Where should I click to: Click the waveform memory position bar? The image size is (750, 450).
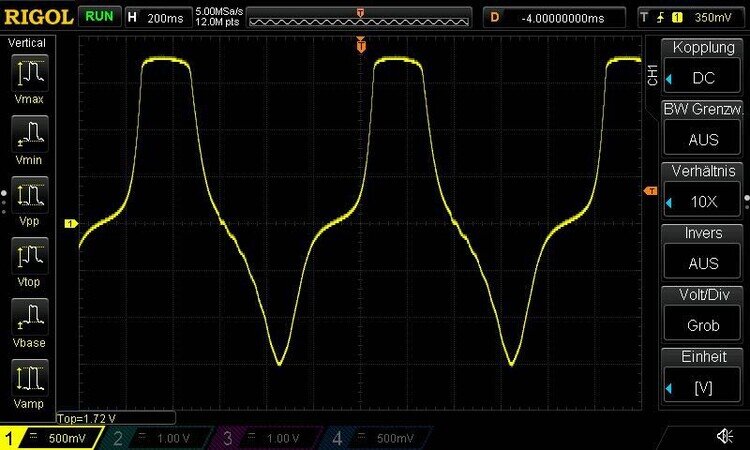coord(359,19)
